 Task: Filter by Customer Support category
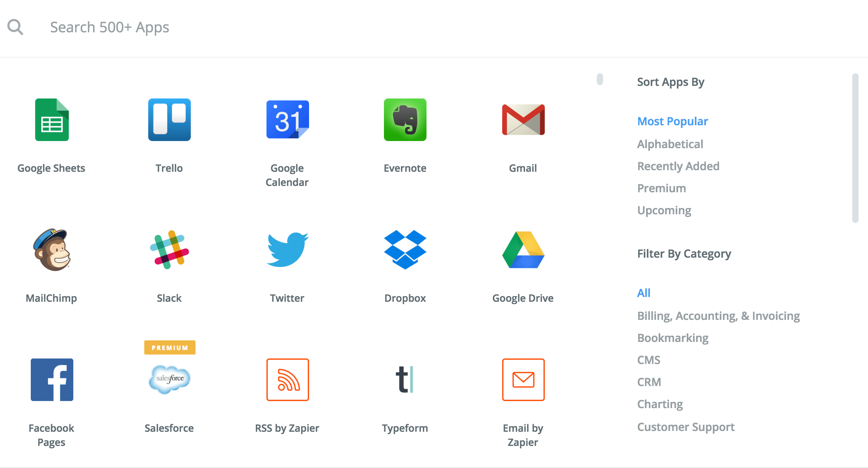point(686,427)
